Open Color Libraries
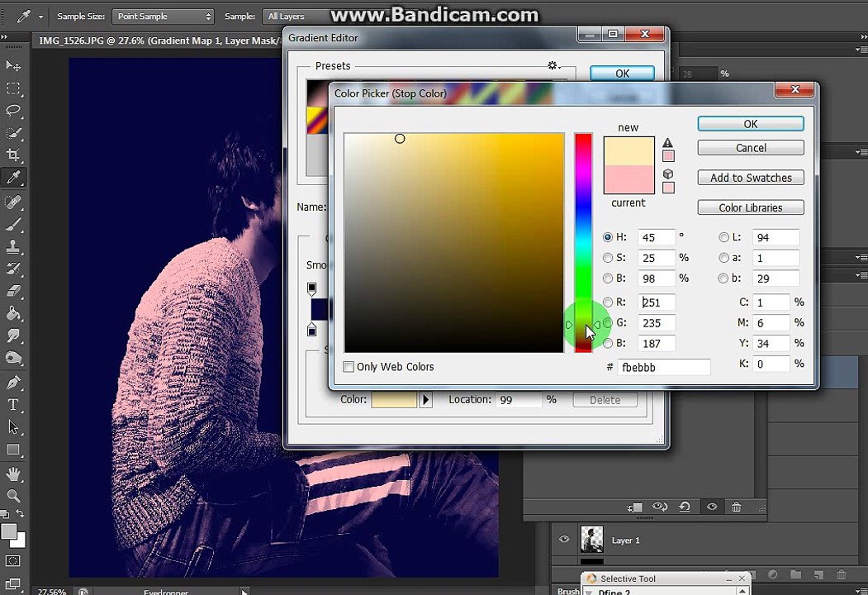 click(751, 207)
